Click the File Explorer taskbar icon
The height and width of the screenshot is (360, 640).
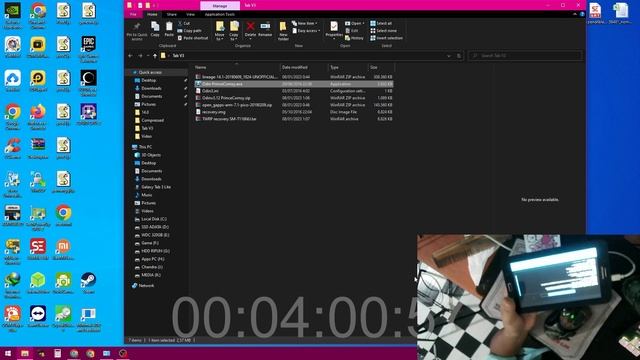pyautogui.click(x=25, y=353)
